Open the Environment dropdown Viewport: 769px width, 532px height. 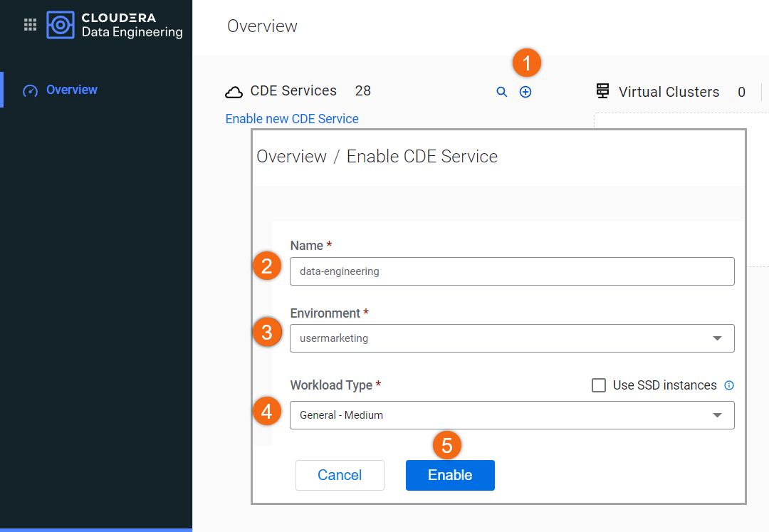[512, 338]
